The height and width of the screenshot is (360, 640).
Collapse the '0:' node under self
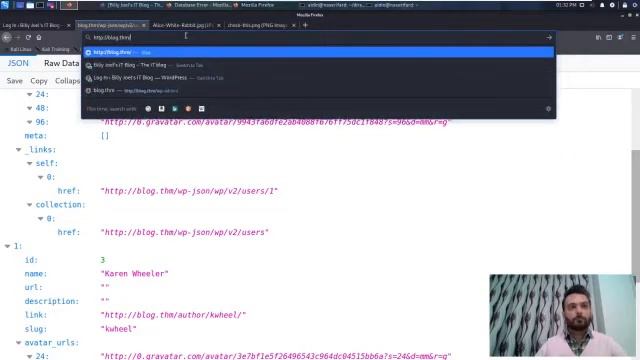click(40, 177)
